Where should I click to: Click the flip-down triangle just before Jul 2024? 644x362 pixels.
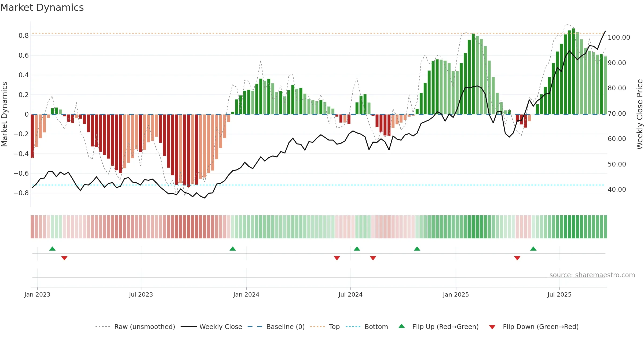point(337,258)
